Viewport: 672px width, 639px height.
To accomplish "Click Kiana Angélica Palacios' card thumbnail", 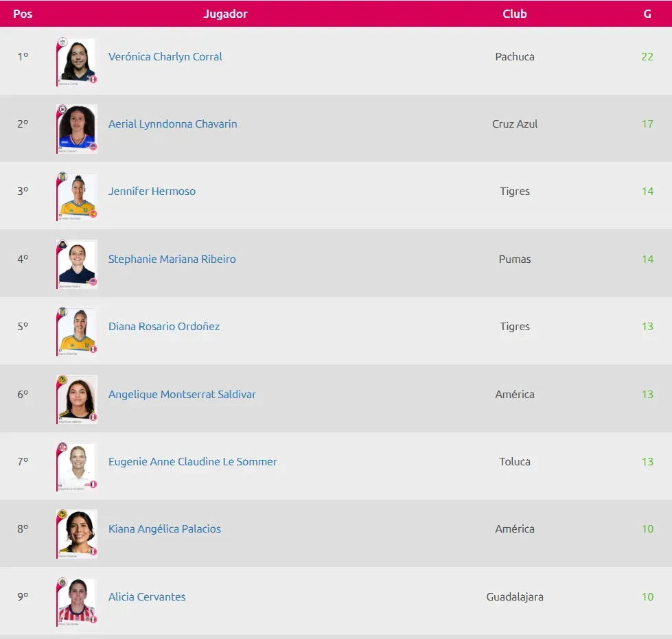I will coord(77,533).
